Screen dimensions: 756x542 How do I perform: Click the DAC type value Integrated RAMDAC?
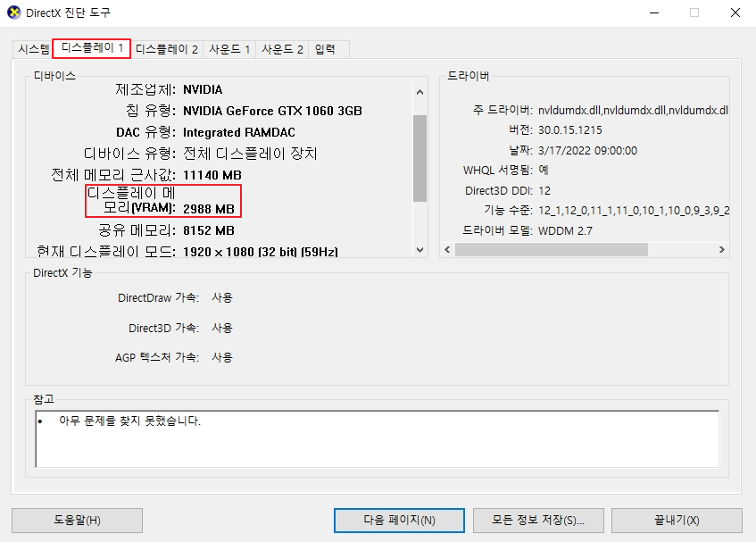coord(239,133)
